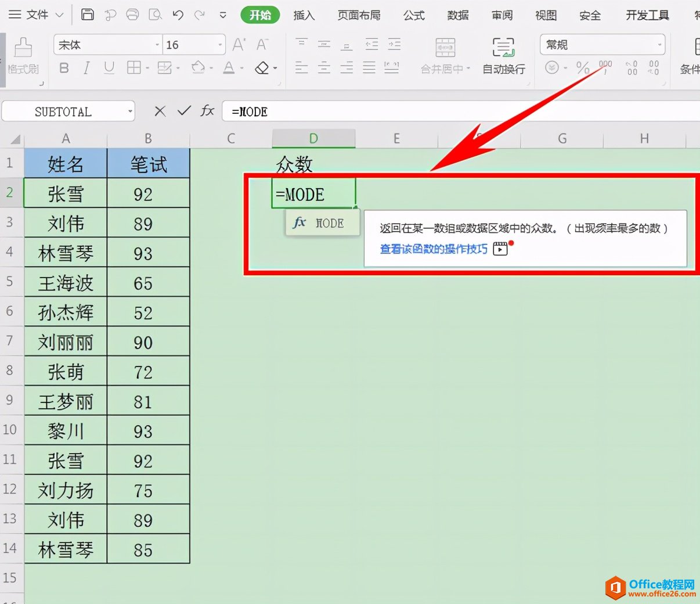
Task: Switch to the 公式 ribbon tab
Action: [x=414, y=15]
